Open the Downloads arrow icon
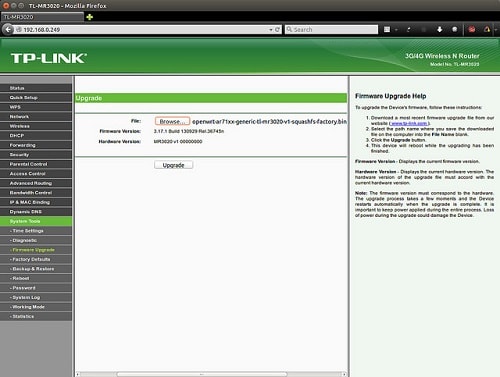 pos(440,29)
